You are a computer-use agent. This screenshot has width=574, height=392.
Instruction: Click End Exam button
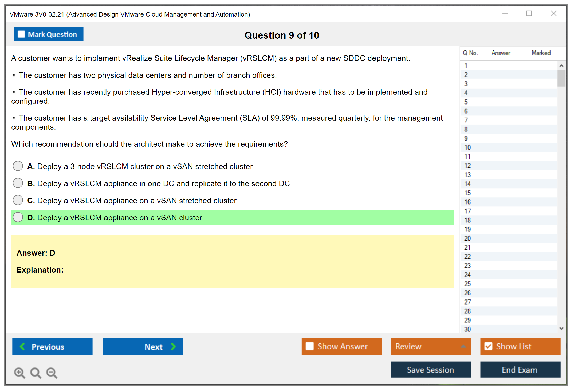pyautogui.click(x=520, y=370)
